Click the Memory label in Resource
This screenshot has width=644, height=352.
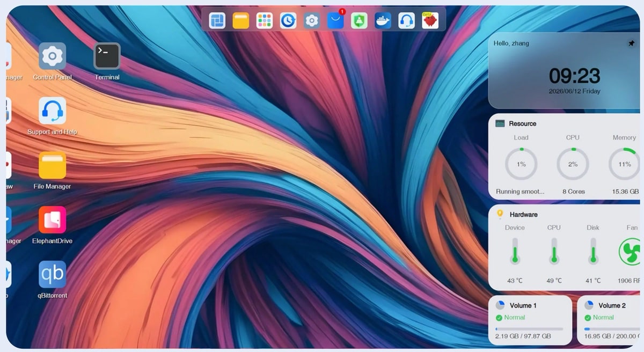point(625,137)
